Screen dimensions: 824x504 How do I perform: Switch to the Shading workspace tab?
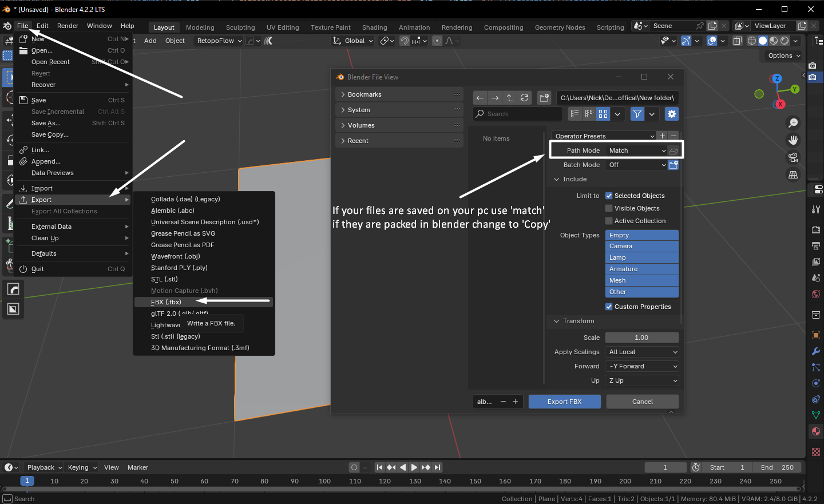click(x=374, y=27)
